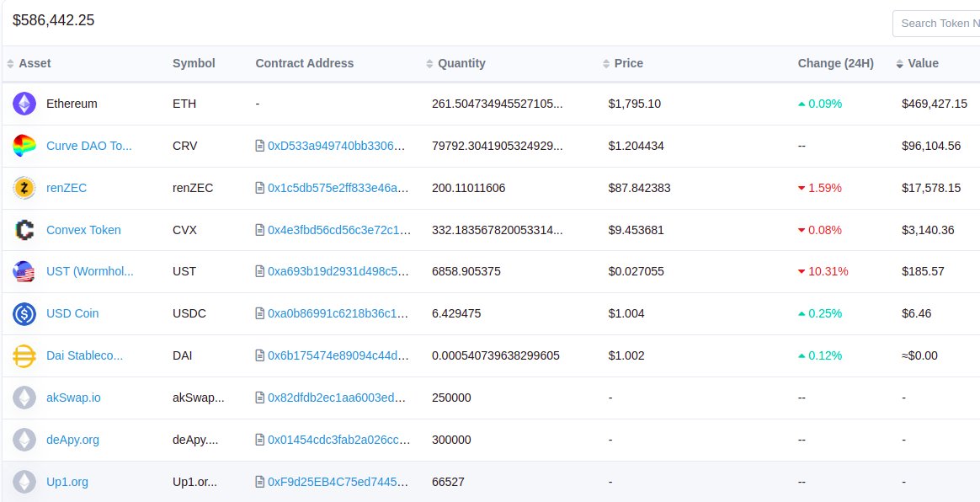Open the Up1.org token link
Screen dimensions: 980x502
(67, 482)
